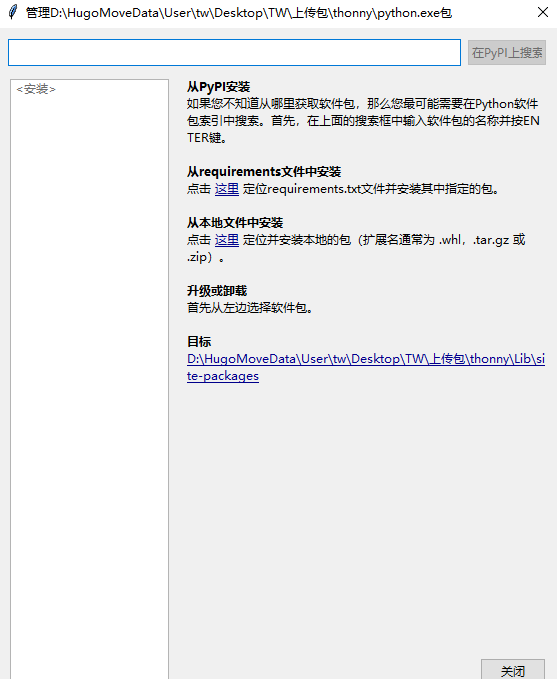Click the 升级或卸载 heading

tap(217, 291)
